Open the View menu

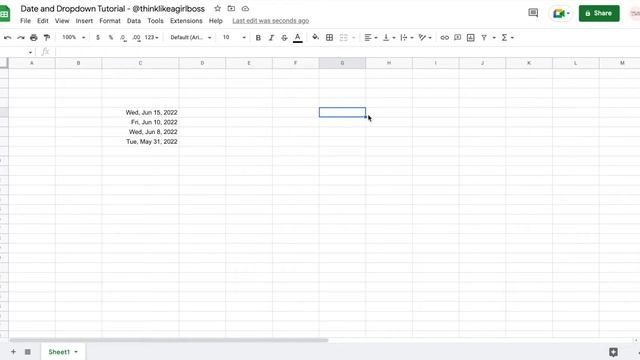pyautogui.click(x=62, y=21)
